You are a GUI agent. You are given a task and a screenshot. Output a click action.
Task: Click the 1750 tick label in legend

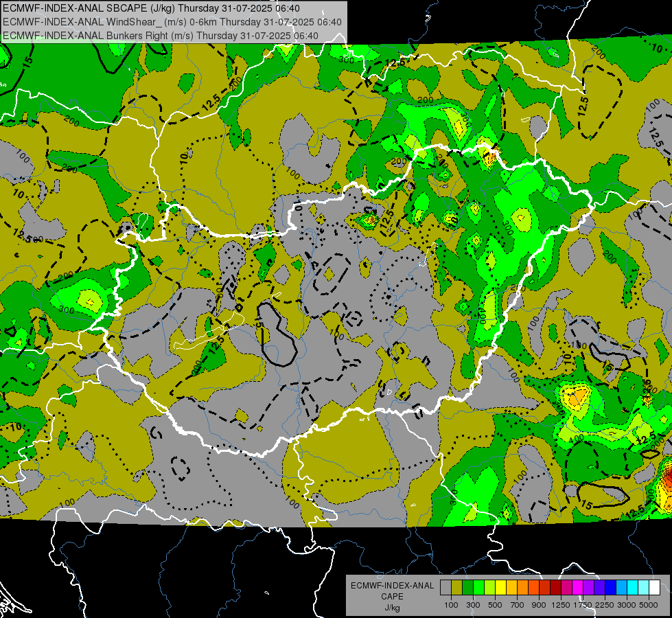[583, 605]
